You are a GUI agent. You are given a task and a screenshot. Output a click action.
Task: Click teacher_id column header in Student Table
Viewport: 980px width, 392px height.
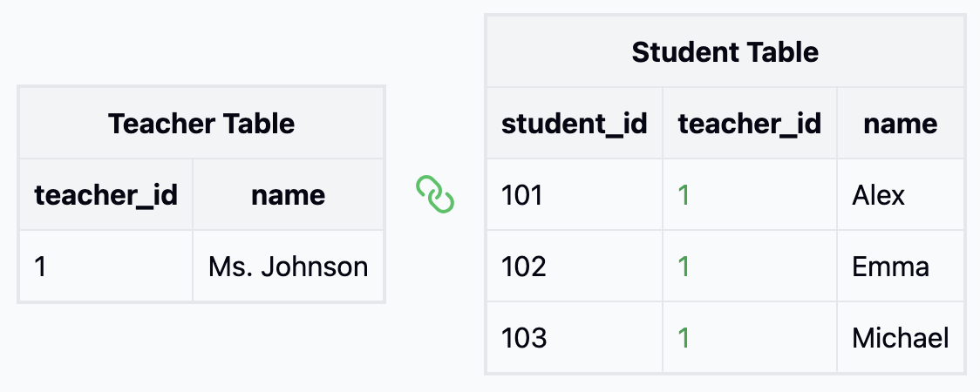point(750,124)
